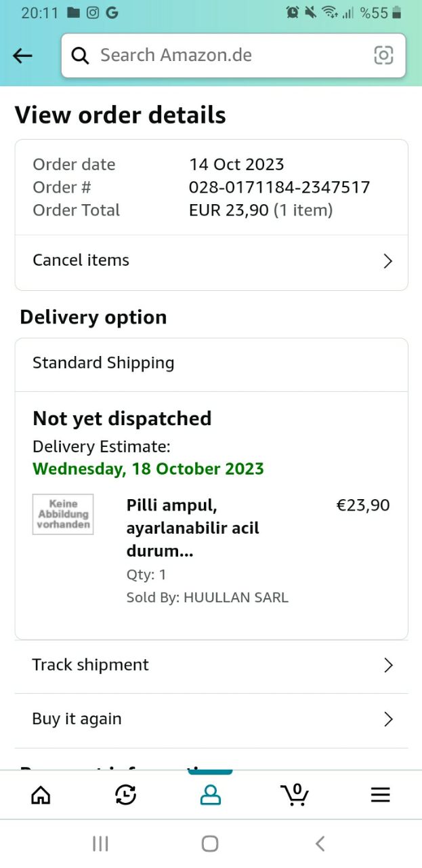Open the recent orders history icon
The image size is (422, 868).
tap(125, 795)
